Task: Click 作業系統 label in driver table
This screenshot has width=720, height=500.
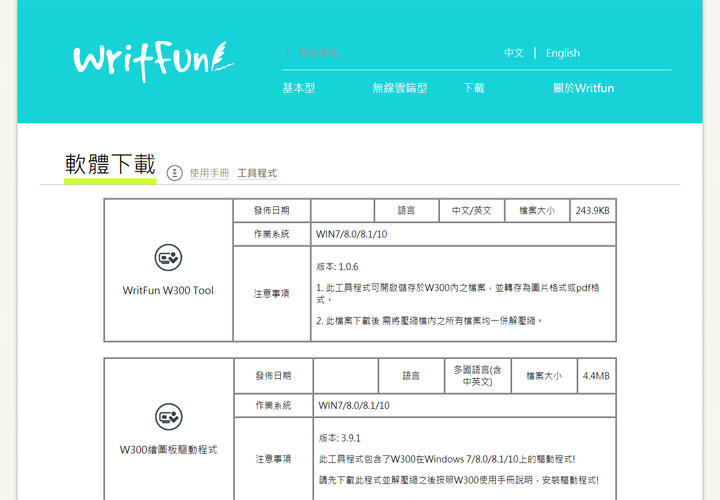Action: 273,405
